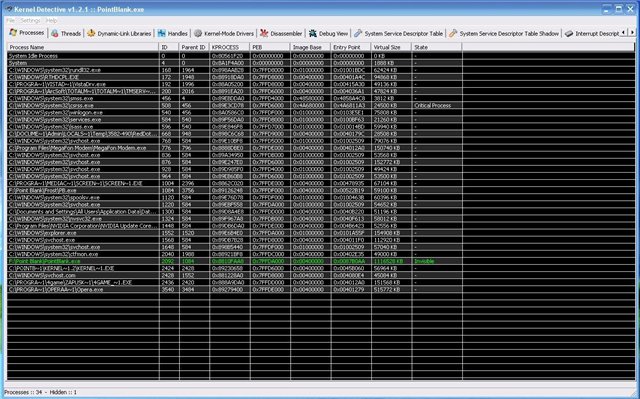Select the green PointBlank.exe process row
The image size is (640, 399).
[x=235, y=261]
